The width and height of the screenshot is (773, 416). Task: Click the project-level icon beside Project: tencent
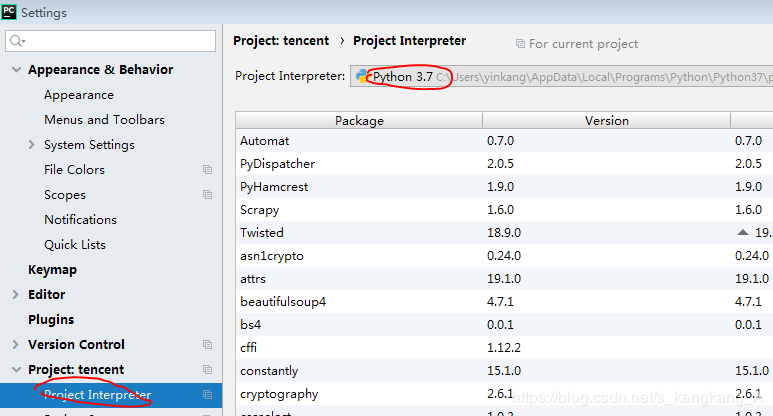tap(207, 370)
